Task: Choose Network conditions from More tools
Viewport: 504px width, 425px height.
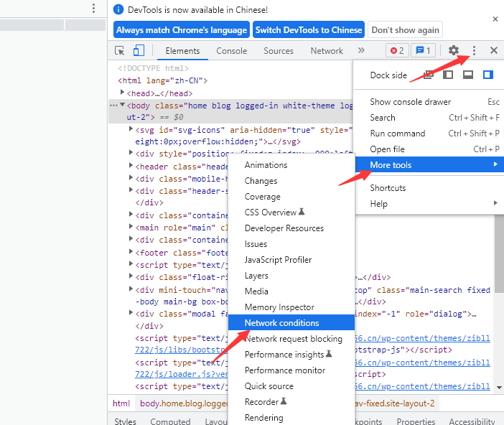Action: pyautogui.click(x=281, y=323)
